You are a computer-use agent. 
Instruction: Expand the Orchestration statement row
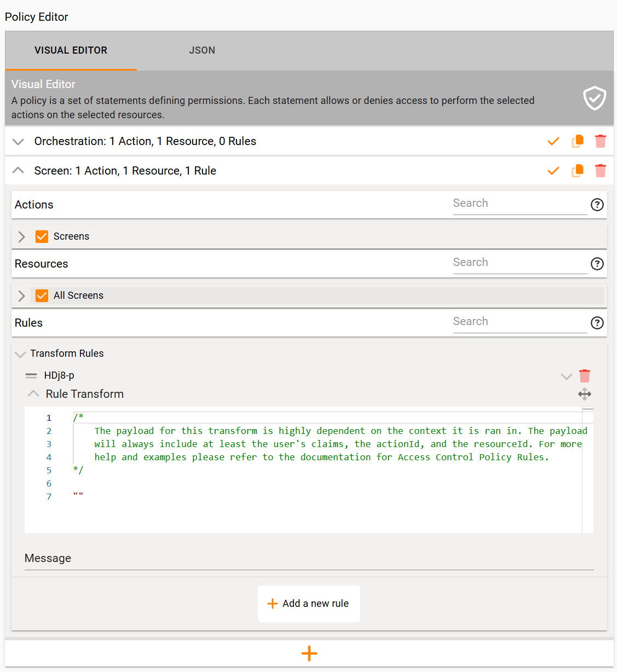click(x=18, y=142)
